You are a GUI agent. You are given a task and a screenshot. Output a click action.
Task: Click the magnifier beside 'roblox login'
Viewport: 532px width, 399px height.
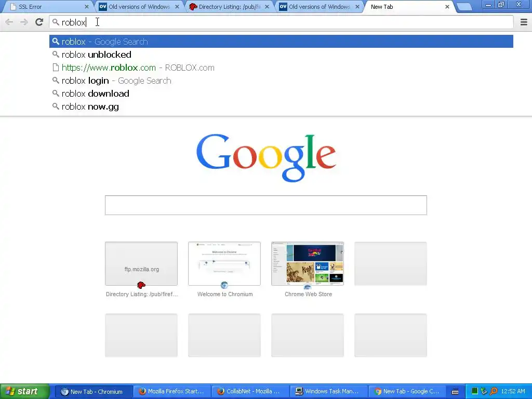pos(56,81)
